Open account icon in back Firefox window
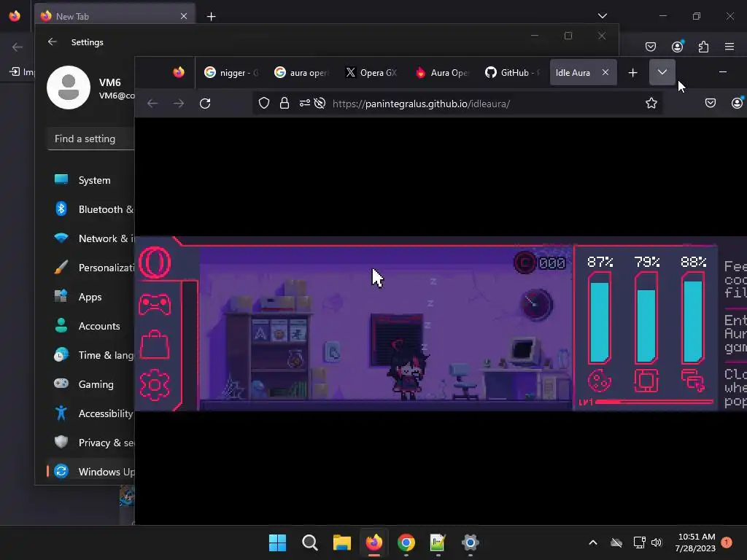This screenshot has height=560, width=747. (677, 47)
